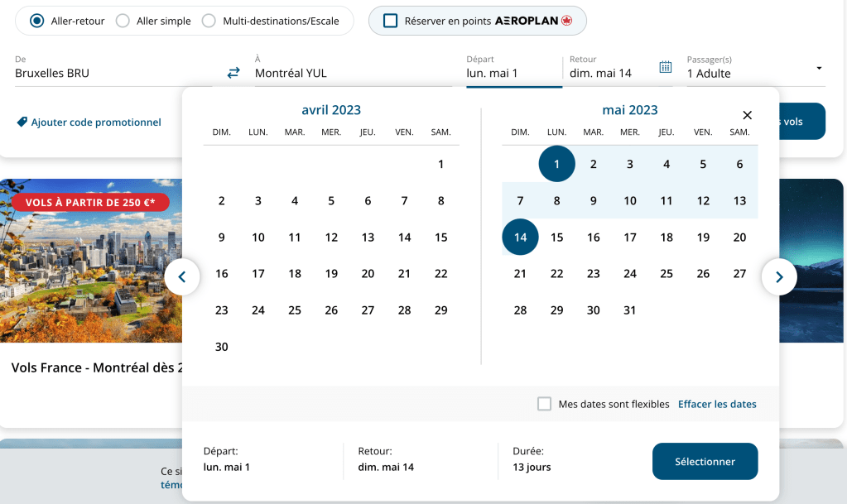Select the Aller-retour radio option
The width and height of the screenshot is (847, 504).
point(37,21)
